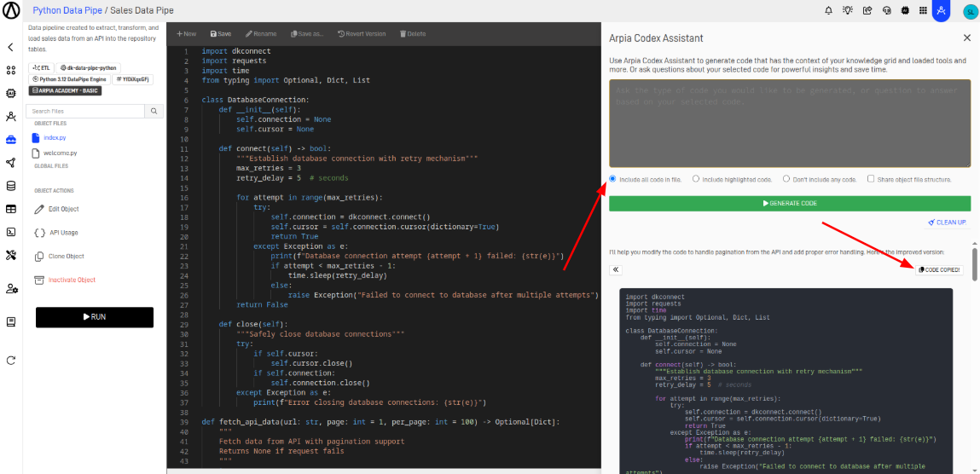Open the welcome.py file
Image resolution: width=980 pixels, height=474 pixels.
[60, 153]
